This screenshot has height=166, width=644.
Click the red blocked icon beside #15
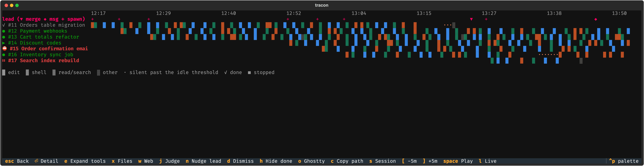(x=4, y=49)
